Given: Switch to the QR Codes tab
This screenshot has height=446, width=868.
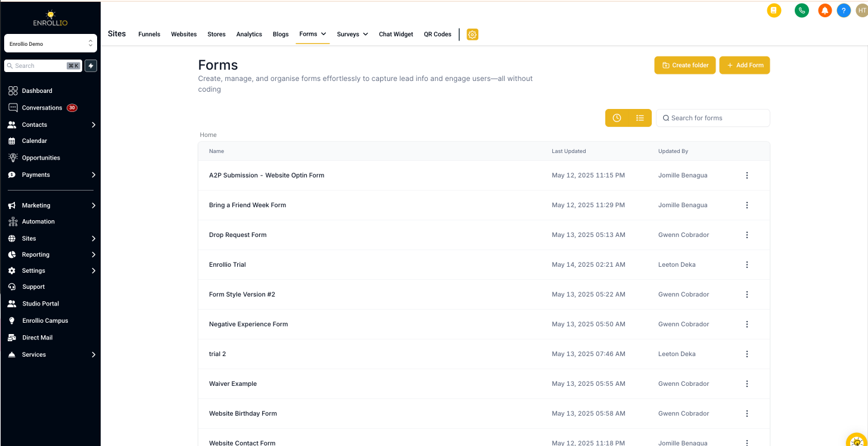Looking at the screenshot, I should pos(438,34).
